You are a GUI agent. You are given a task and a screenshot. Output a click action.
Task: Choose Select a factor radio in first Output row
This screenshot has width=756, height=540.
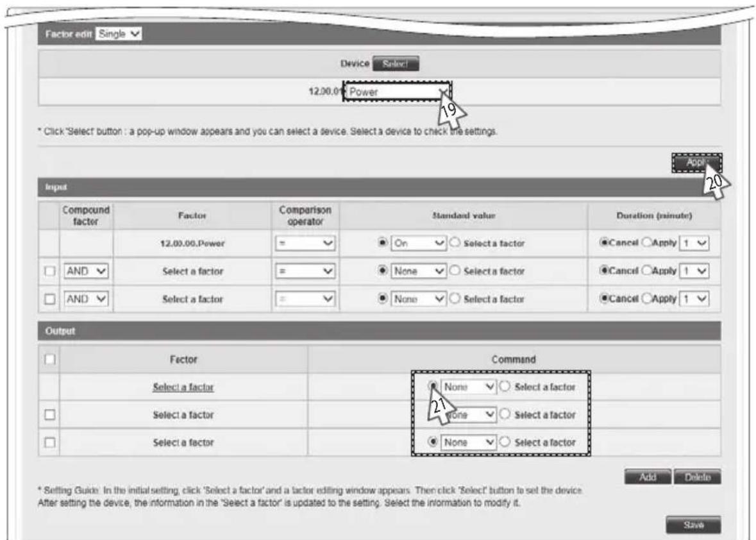[505, 386]
